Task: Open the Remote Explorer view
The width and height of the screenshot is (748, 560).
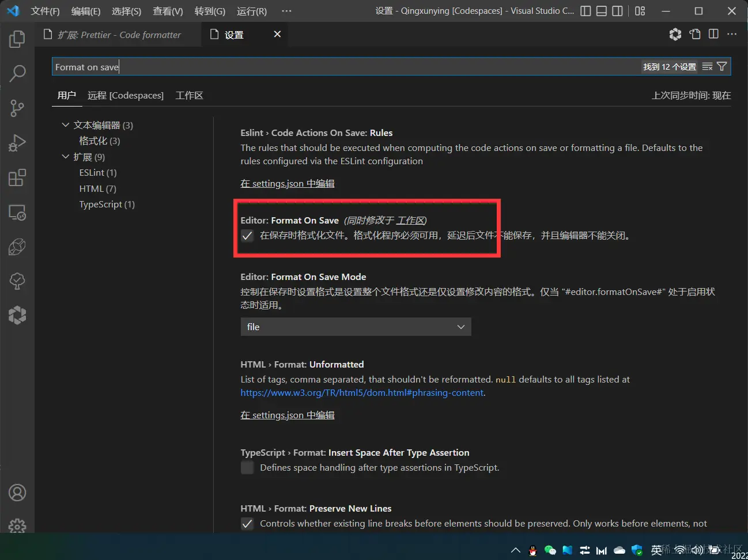Action: click(x=17, y=213)
